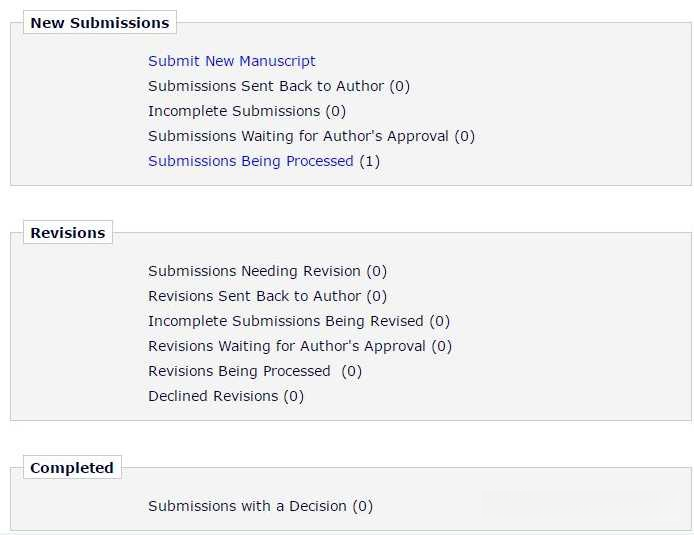Image resolution: width=694 pixels, height=535 pixels.
Task: Click the (0) count beside Declined Revisions
Action: click(x=293, y=396)
